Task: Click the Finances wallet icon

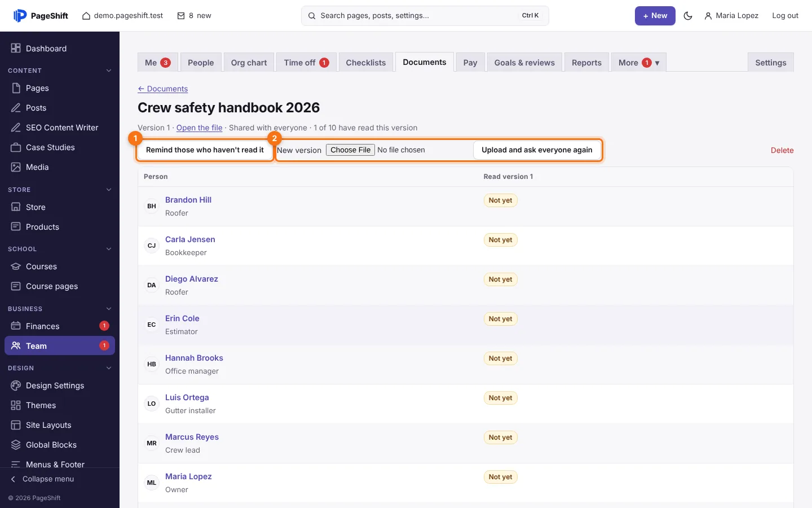Action: pos(16,326)
